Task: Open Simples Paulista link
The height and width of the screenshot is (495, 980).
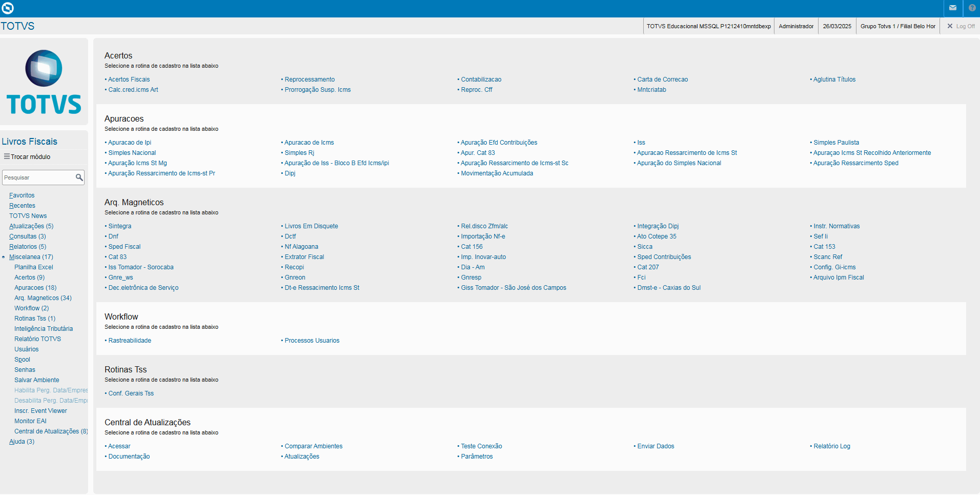Action: pyautogui.click(x=836, y=143)
